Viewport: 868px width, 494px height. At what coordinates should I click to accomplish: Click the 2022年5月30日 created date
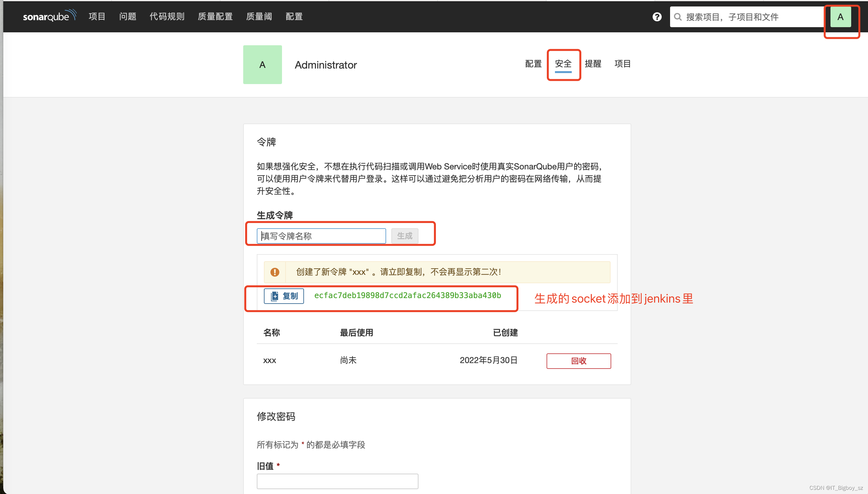(489, 360)
